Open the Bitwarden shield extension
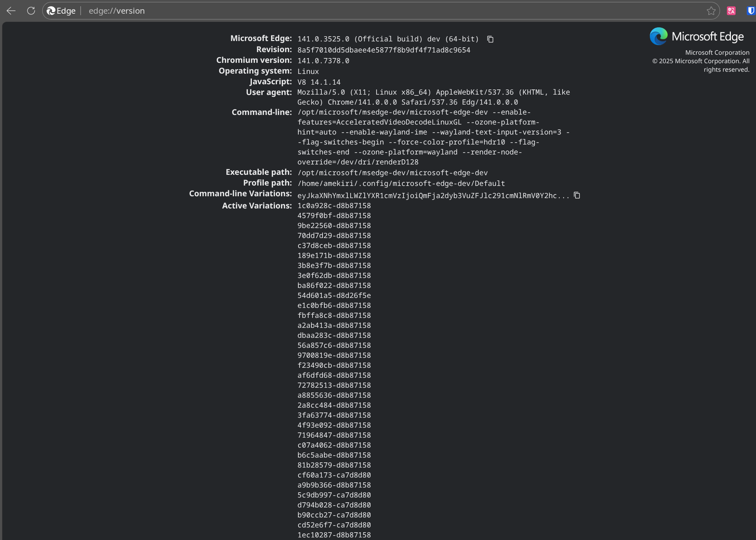The width and height of the screenshot is (756, 540). (x=751, y=11)
